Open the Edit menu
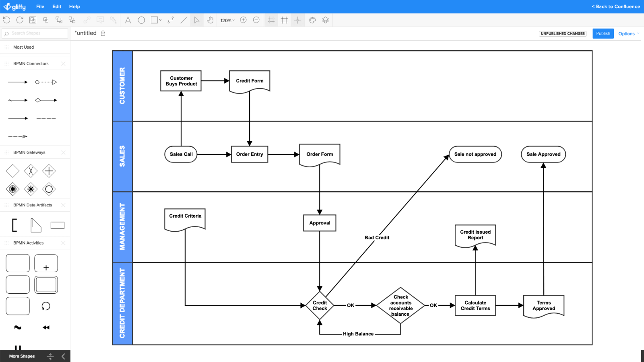Viewport: 644px width, 362px height. coord(56,6)
